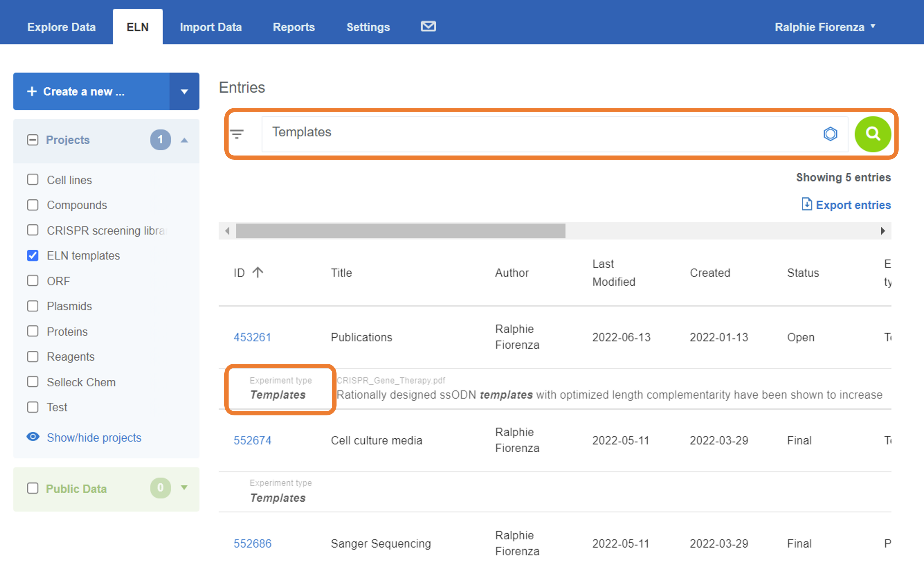Check the Selleck Chem project
Screen dimensions: 924x570
tap(33, 382)
